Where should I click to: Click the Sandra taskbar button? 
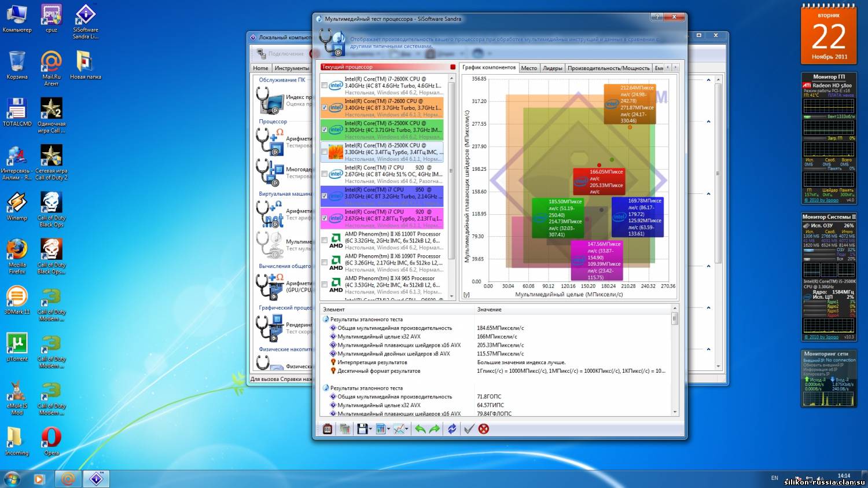click(x=96, y=479)
